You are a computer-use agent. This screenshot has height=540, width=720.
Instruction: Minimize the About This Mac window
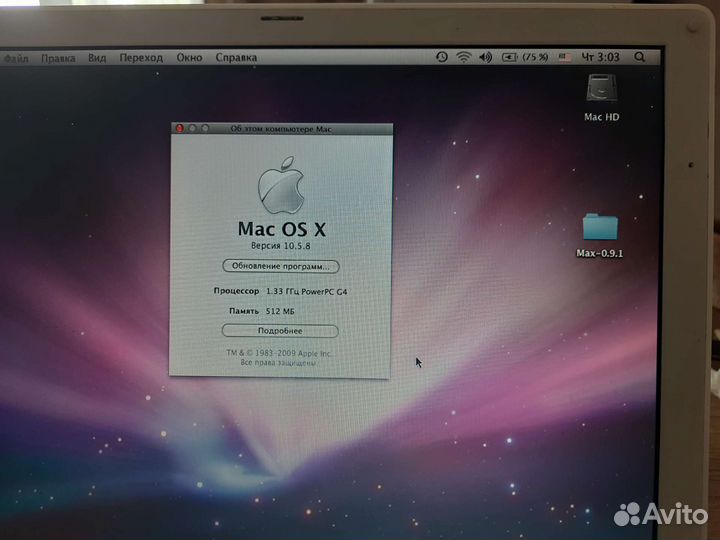click(x=192, y=128)
